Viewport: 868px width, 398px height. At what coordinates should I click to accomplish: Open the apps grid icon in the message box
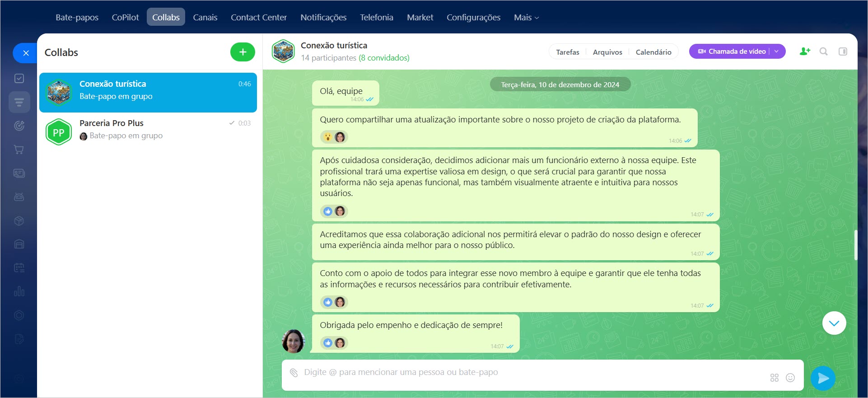(775, 378)
